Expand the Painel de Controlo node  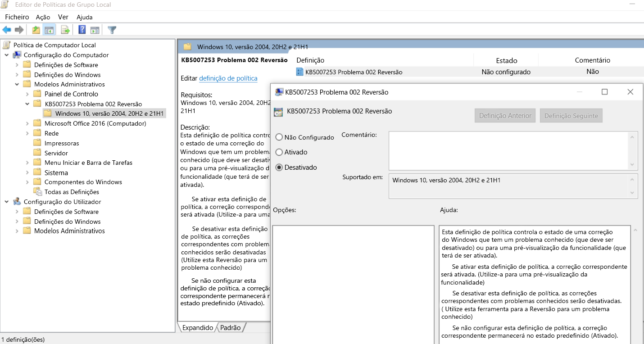click(x=27, y=94)
